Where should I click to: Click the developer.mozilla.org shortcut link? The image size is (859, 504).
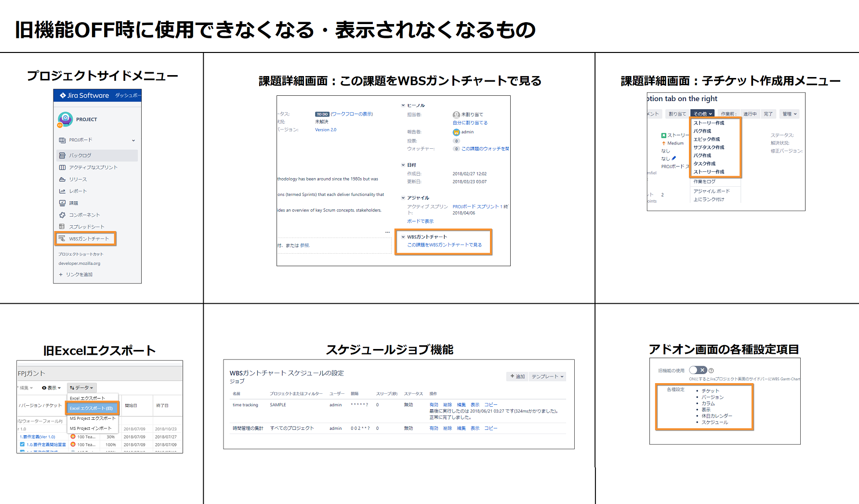coord(79,263)
